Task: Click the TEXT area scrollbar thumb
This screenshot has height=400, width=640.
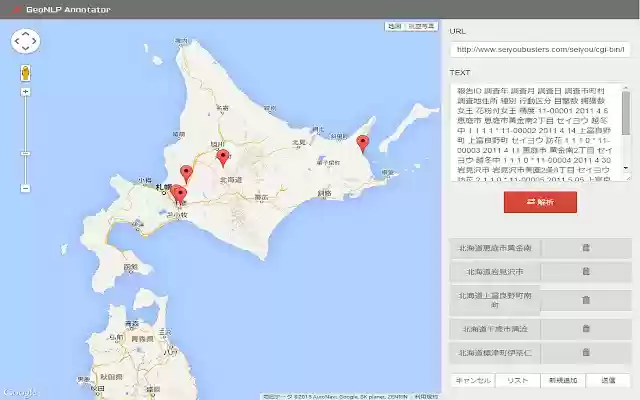Action: click(x=626, y=113)
